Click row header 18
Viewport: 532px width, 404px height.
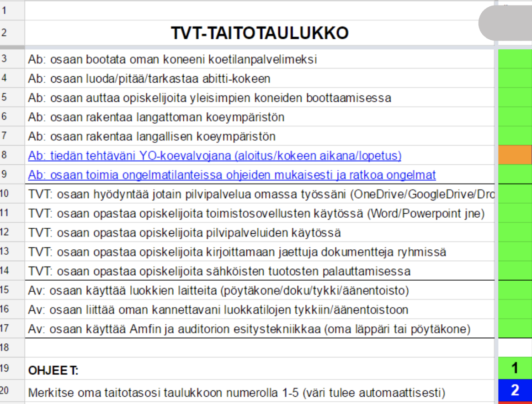click(12, 348)
